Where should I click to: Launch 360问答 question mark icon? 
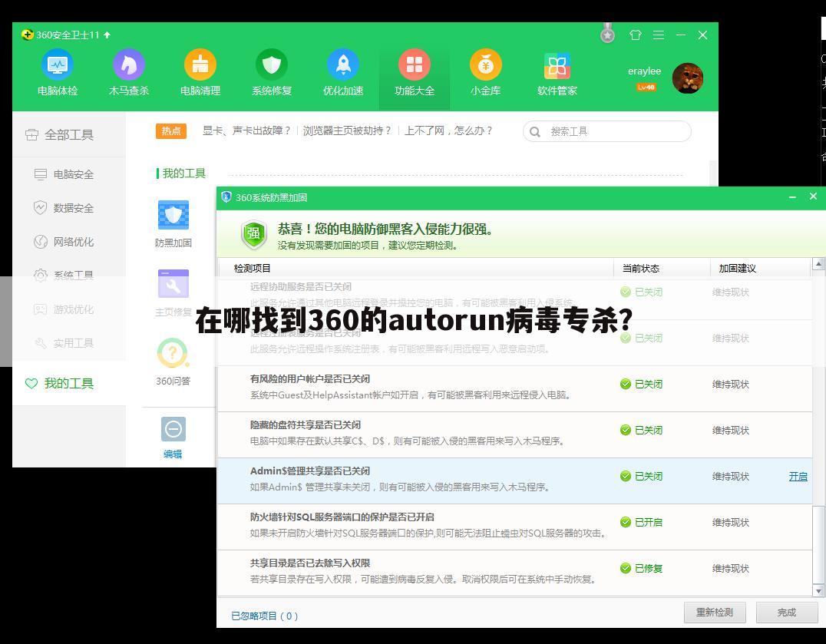173,353
